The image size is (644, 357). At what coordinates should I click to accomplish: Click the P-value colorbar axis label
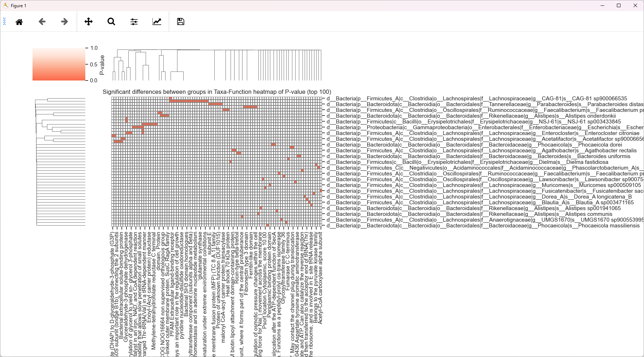click(x=102, y=65)
